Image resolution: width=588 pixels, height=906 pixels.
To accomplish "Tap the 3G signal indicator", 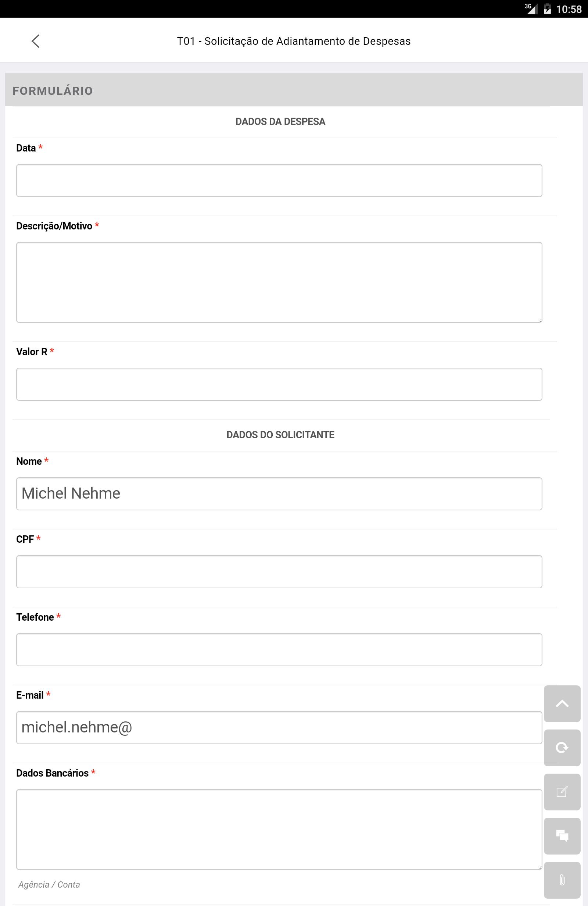I will point(531,8).
